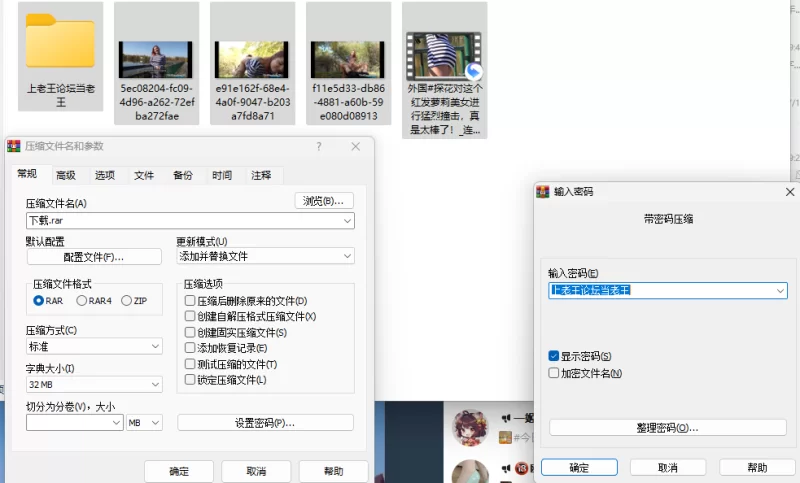800x483 pixels.
Task: Click 确定 in the archive parameters dialog
Action: tap(179, 471)
